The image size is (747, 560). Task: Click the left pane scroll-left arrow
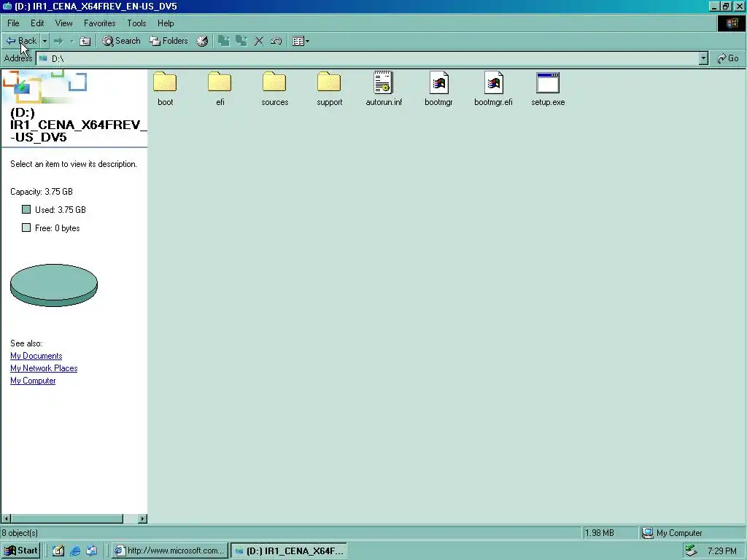click(x=6, y=518)
